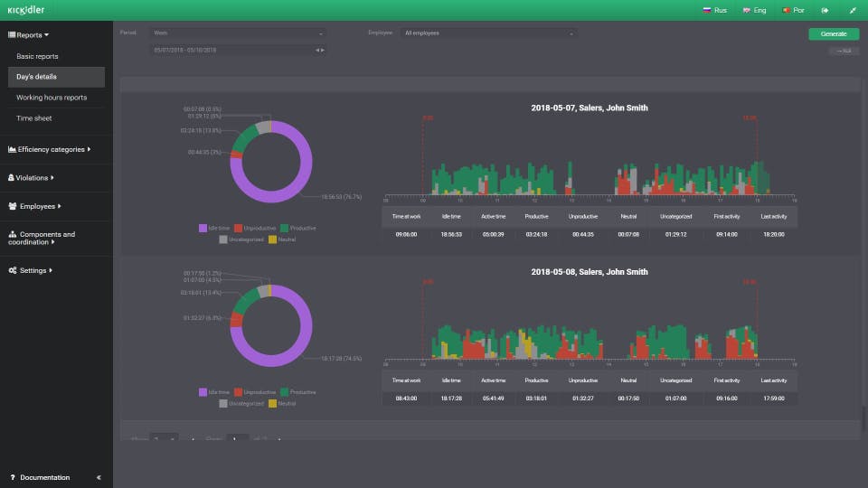Toggle Idle time legend in first donut chart
This screenshot has width=868, height=488.
click(213, 228)
